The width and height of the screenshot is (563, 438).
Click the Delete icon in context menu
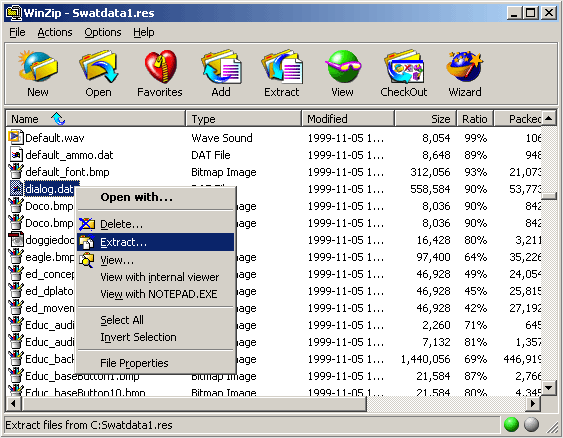click(87, 224)
